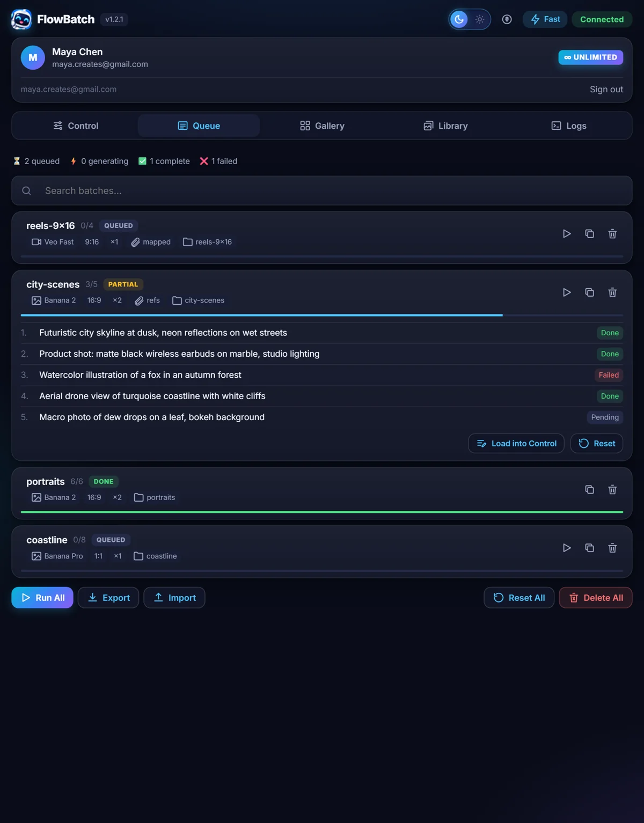
Task: Click the DONE badge on portraits
Action: tap(104, 482)
